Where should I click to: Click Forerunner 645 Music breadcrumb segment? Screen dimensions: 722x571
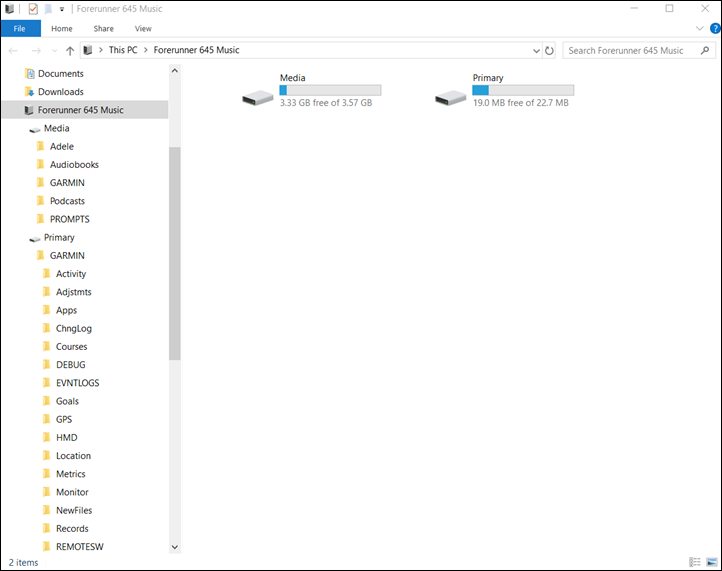196,50
